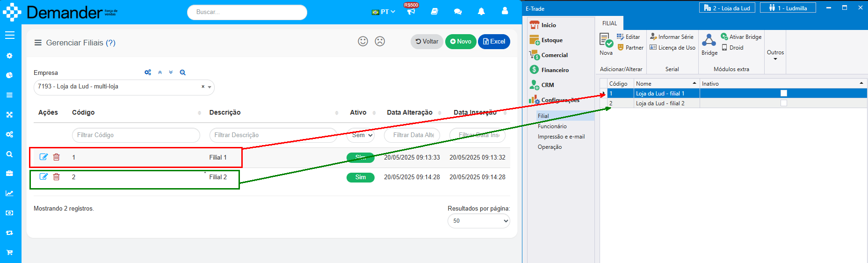Click the Excel export button
The width and height of the screenshot is (868, 263).
coord(494,42)
